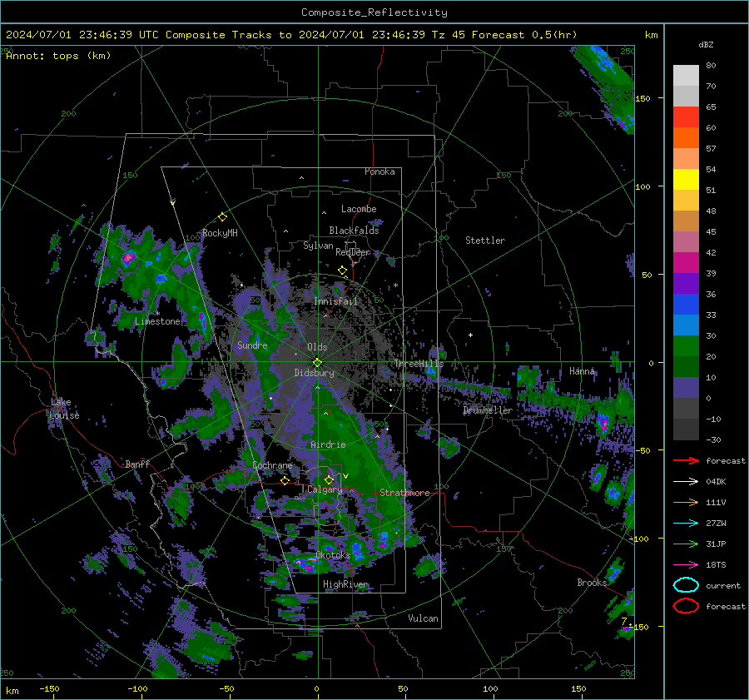749x700 pixels.
Task: Click the Cochrane city label
Action: pos(272,465)
